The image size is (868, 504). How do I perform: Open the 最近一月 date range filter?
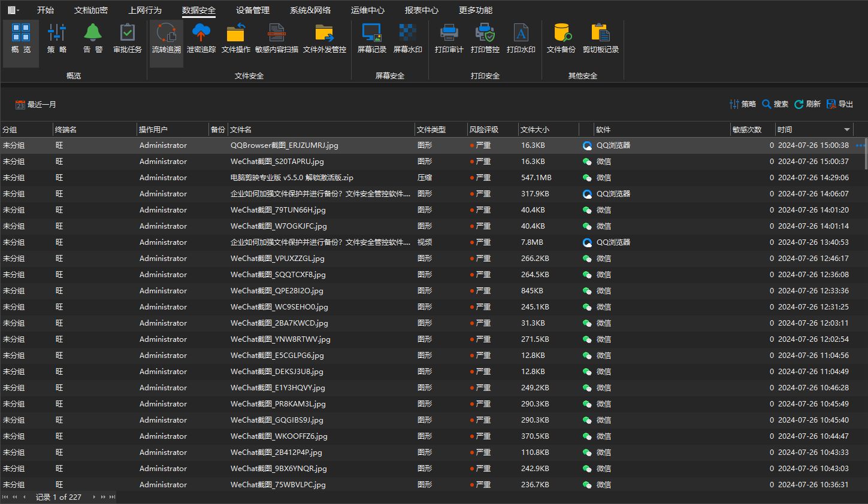(36, 105)
